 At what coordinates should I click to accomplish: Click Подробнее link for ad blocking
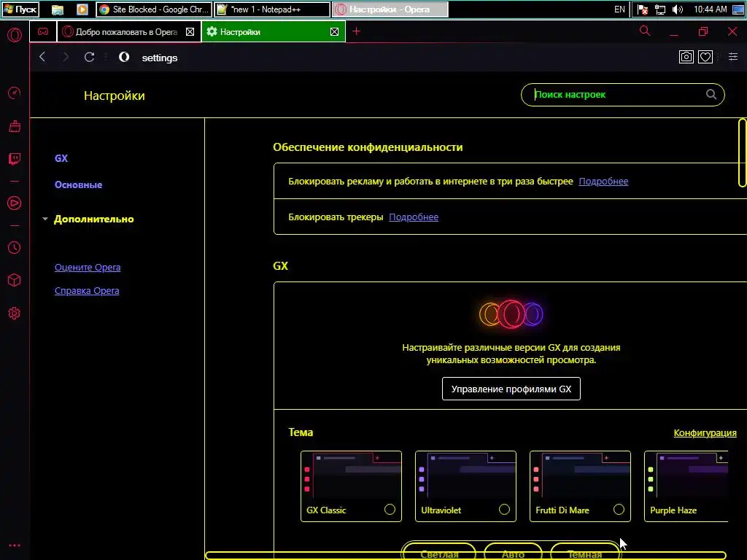point(603,182)
